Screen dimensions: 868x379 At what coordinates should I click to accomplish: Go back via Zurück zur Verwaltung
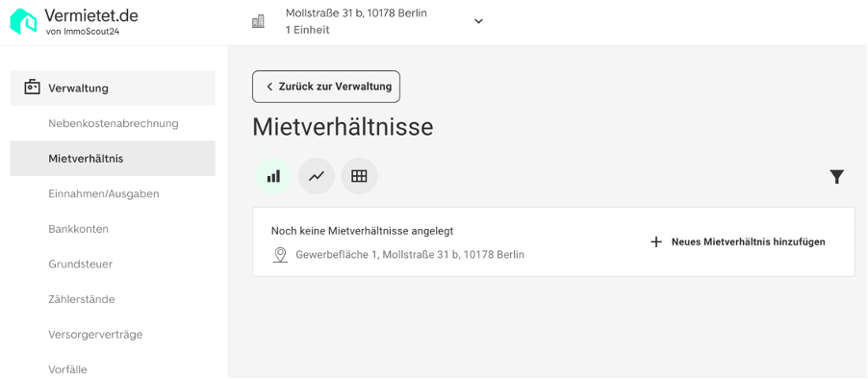tap(326, 87)
